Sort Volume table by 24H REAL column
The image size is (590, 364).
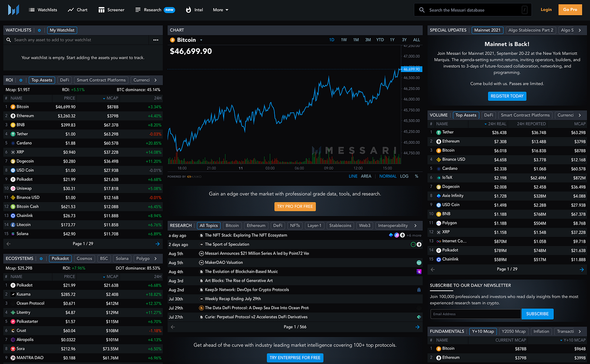click(x=495, y=124)
